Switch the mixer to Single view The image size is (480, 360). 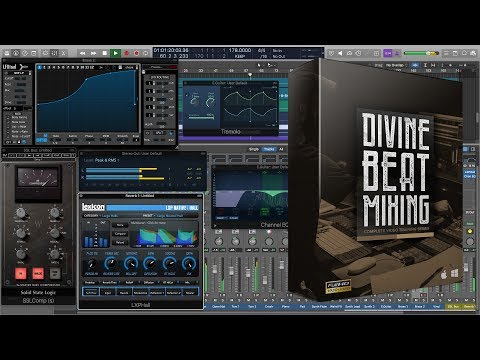pyautogui.click(x=254, y=149)
